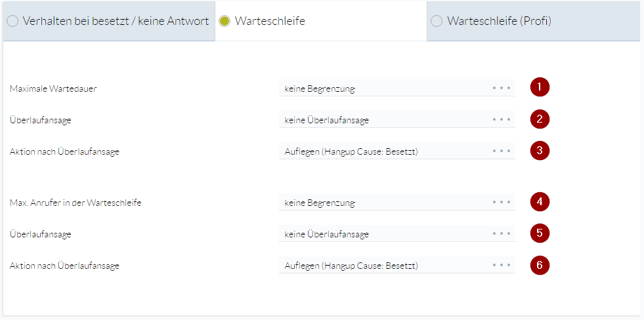Click the Maximale Wartedauer label text
The image size is (644, 320).
point(53,89)
